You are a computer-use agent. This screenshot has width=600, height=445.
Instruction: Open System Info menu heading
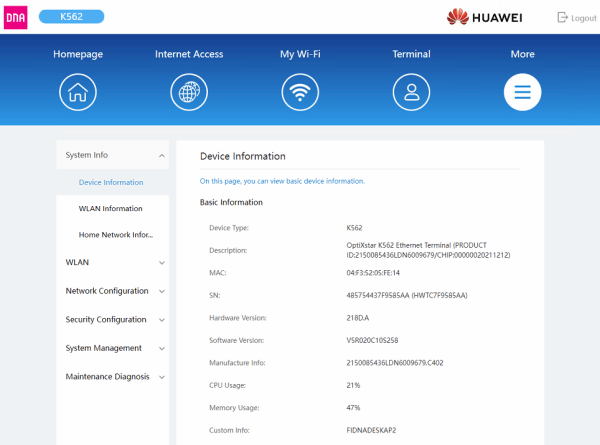pos(112,155)
